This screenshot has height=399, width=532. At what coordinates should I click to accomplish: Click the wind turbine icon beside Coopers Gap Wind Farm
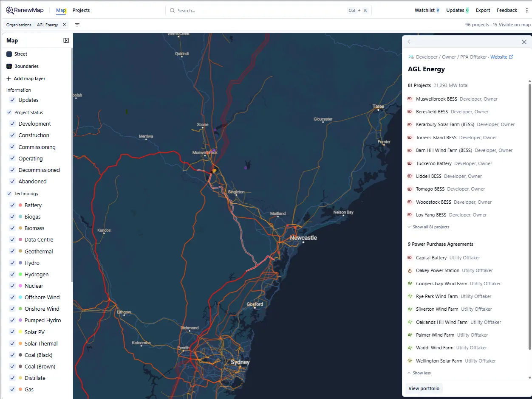tap(410, 283)
